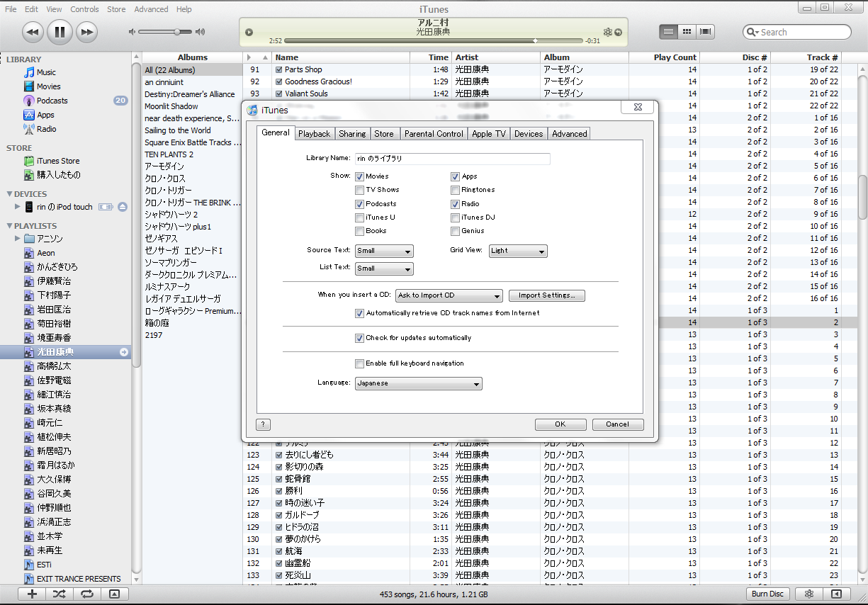Enable the iTunes U option
Image resolution: width=868 pixels, height=605 pixels.
(x=360, y=217)
